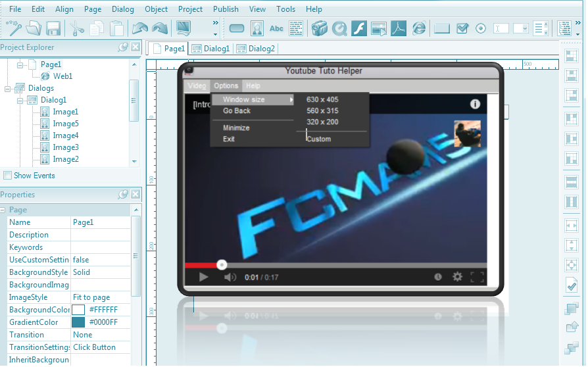Insert a QuickTime object
The image size is (588, 367).
pyautogui.click(x=339, y=28)
